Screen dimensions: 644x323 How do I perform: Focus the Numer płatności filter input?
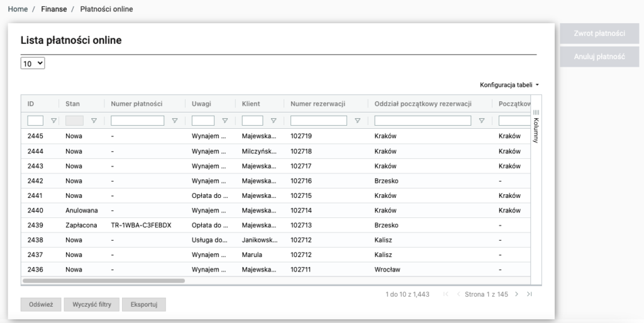(x=137, y=121)
